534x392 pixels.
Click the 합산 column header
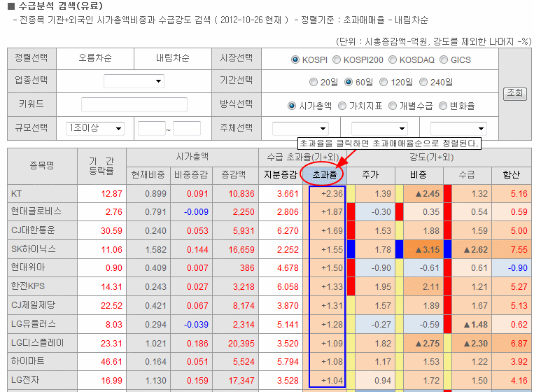[x=512, y=175]
